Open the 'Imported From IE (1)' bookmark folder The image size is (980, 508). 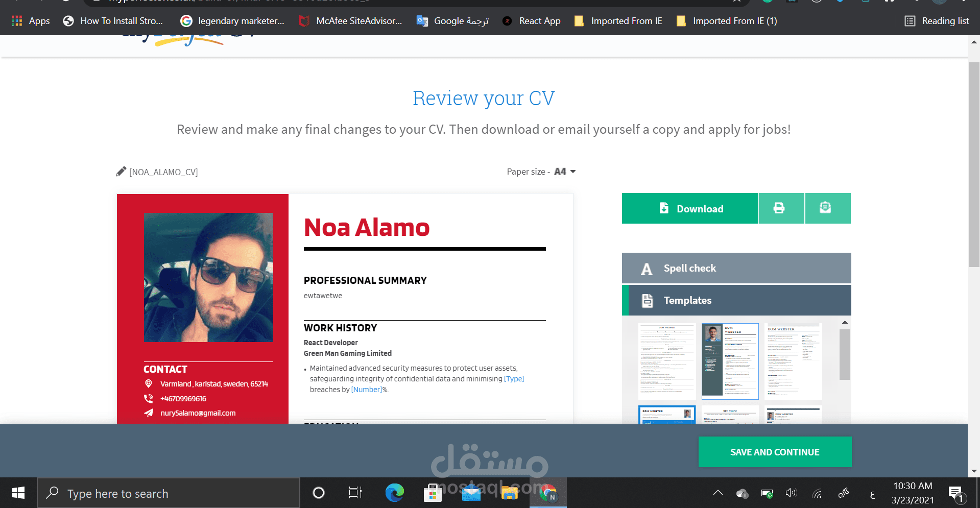tap(726, 21)
